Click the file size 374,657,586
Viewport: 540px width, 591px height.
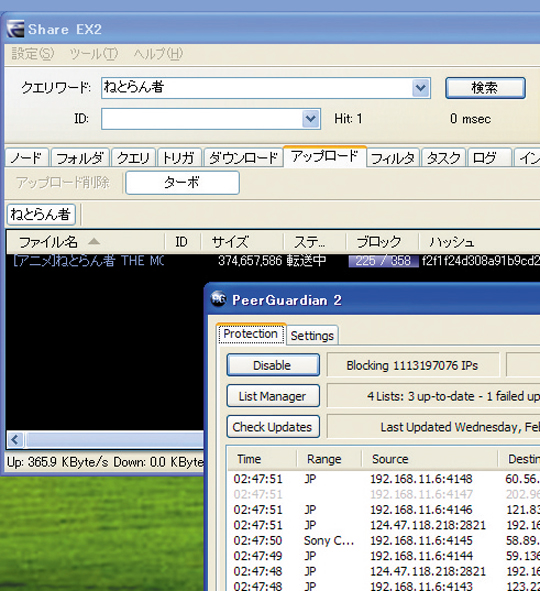250,261
